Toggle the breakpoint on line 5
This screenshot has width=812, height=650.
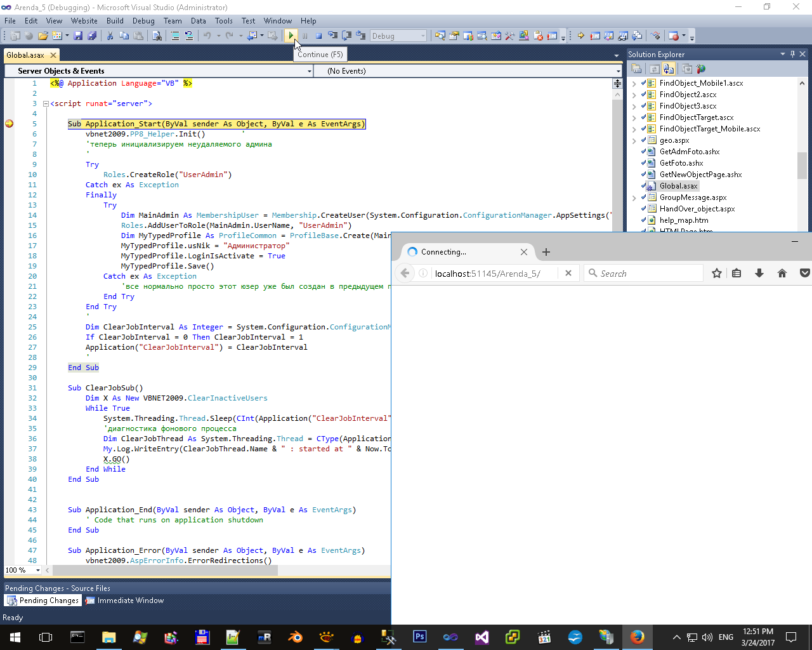pyautogui.click(x=9, y=124)
